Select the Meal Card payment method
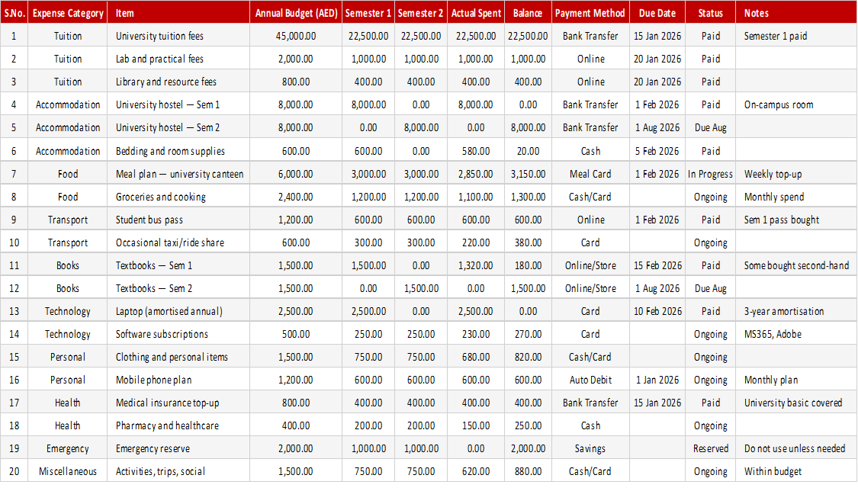 point(590,174)
